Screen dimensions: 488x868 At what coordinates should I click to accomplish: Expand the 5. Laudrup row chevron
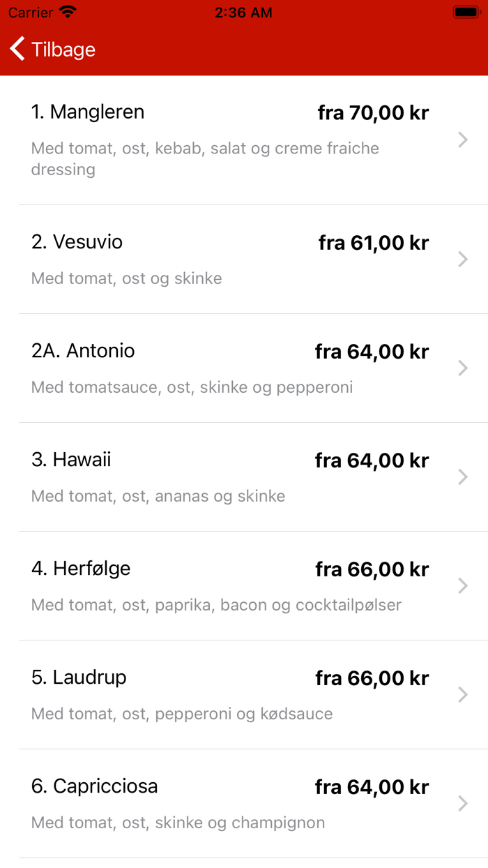pos(462,694)
